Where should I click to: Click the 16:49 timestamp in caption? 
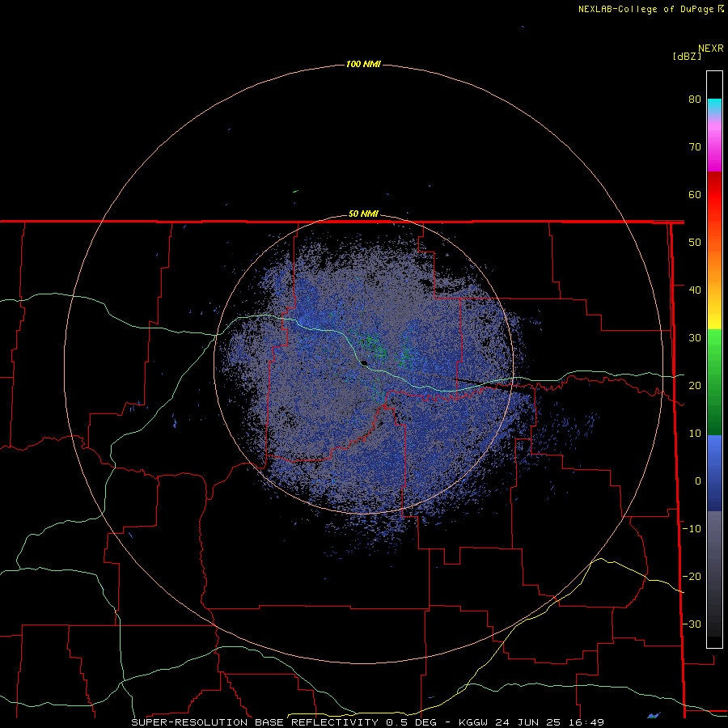[587, 722]
